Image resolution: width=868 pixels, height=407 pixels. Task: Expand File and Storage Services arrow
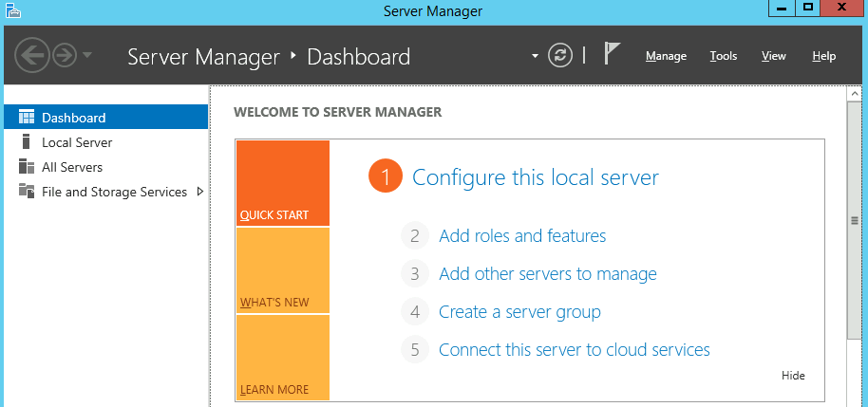click(199, 192)
